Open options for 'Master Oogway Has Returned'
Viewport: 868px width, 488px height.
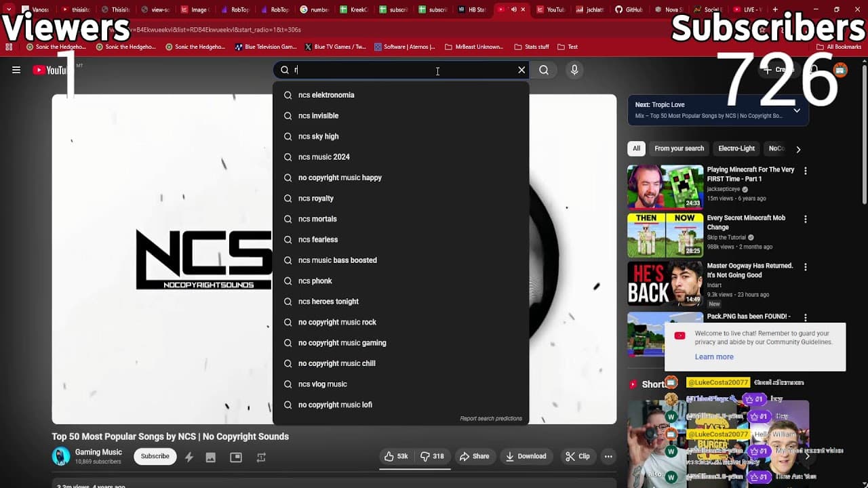pyautogui.click(x=806, y=268)
